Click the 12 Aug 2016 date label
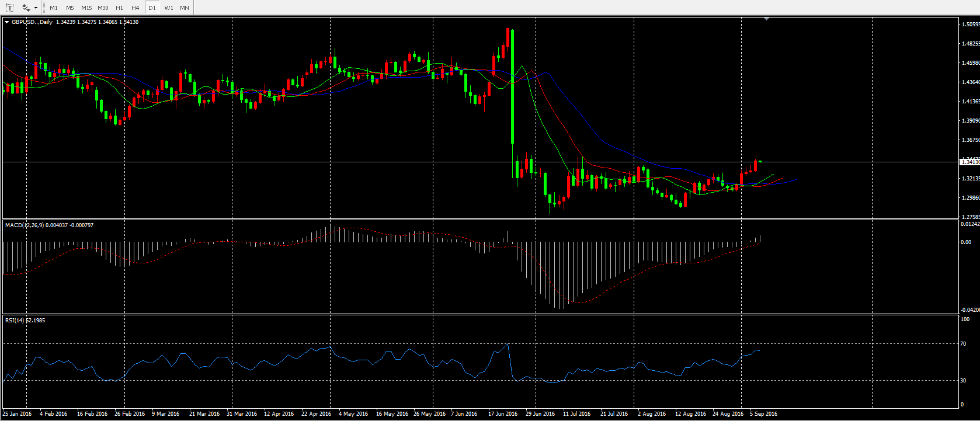Screen dimensions: 980x421 (690, 413)
